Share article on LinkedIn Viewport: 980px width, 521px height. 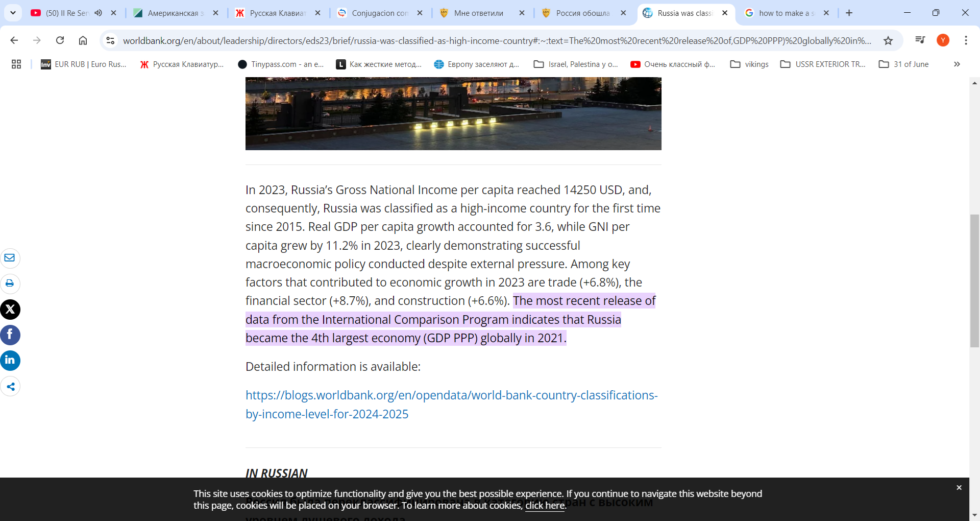10,361
